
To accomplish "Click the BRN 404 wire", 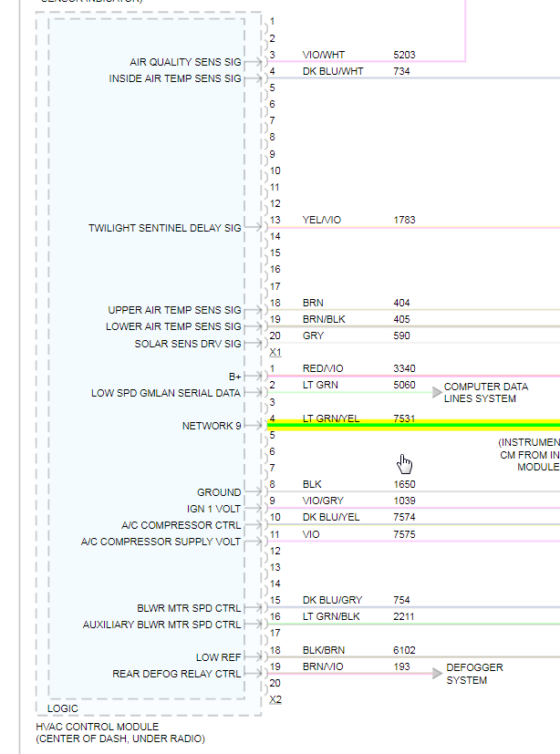I will pyautogui.click(x=414, y=310).
